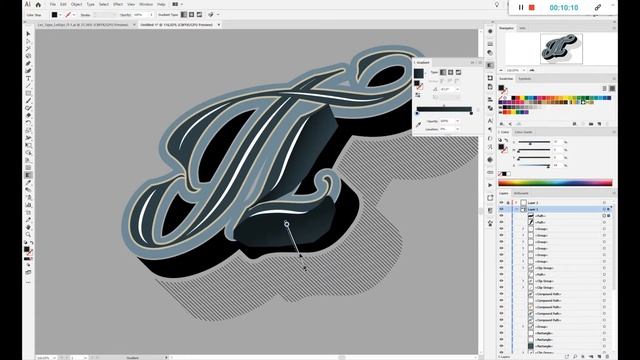
Task: Open the Location dropdown in Gradient panel
Action: pyautogui.click(x=458, y=129)
